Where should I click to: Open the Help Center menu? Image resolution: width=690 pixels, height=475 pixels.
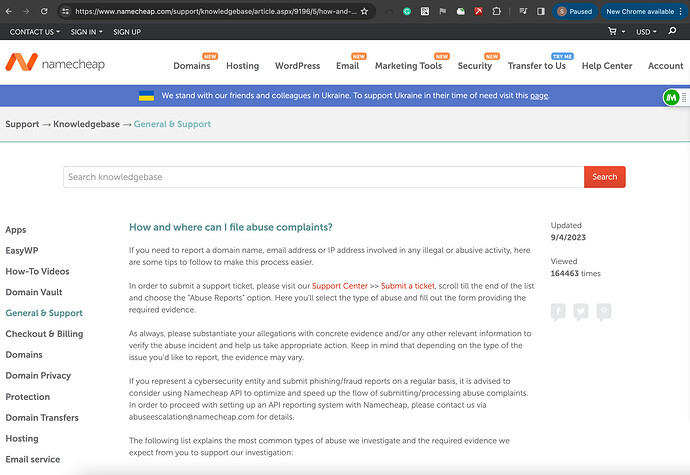click(607, 66)
